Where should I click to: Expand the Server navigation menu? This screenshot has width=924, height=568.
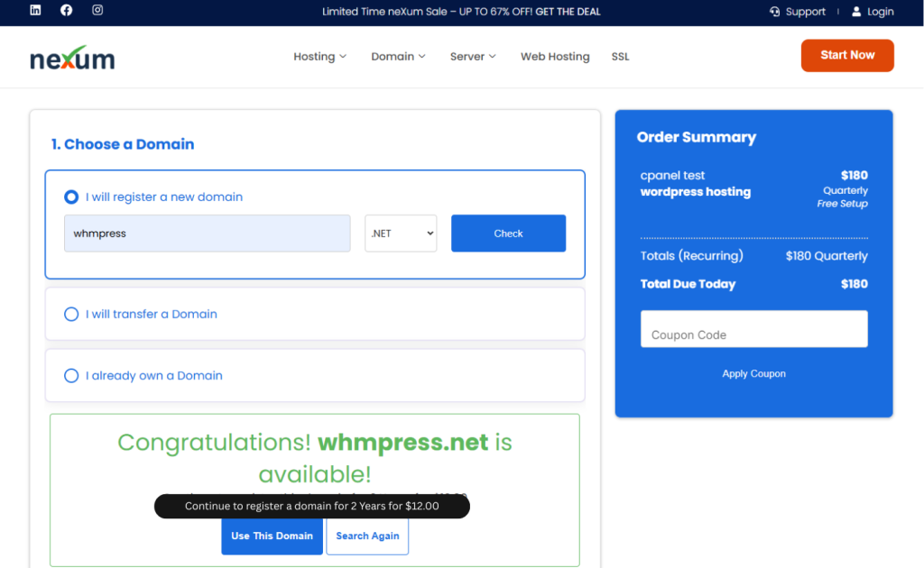473,56
